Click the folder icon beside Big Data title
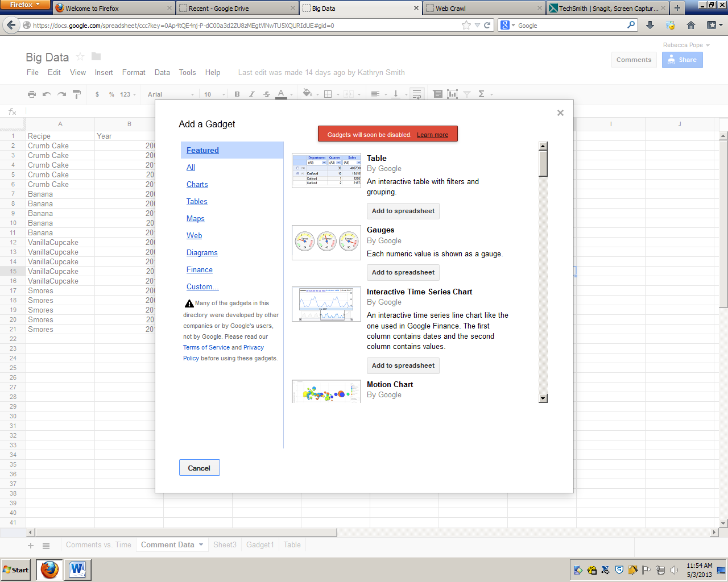The height and width of the screenshot is (582, 728). [x=96, y=56]
